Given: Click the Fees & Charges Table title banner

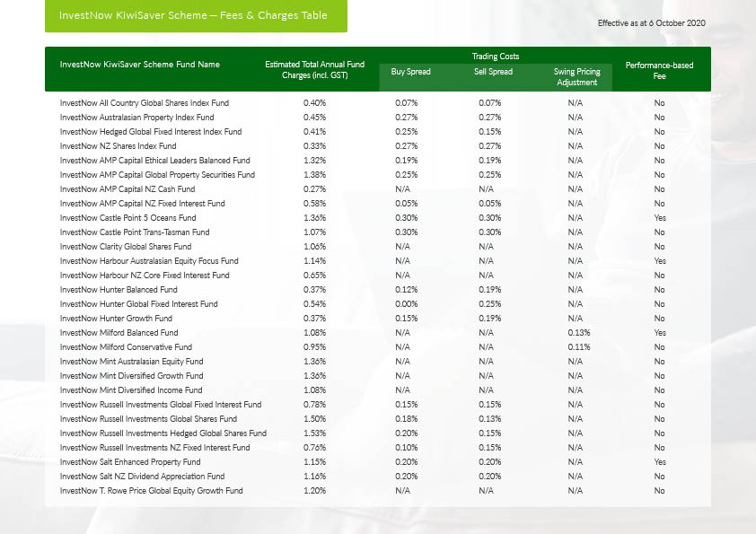Looking at the screenshot, I should click(x=193, y=16).
